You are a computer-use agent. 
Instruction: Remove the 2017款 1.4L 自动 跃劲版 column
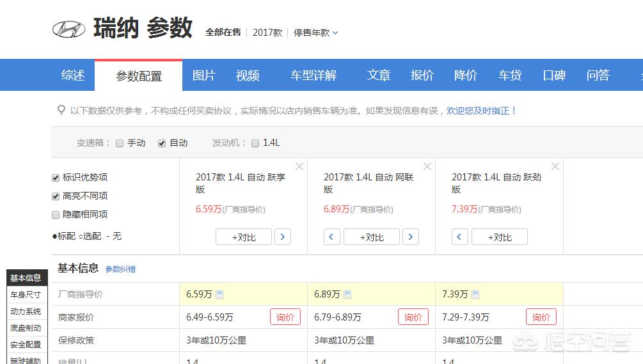tap(555, 166)
